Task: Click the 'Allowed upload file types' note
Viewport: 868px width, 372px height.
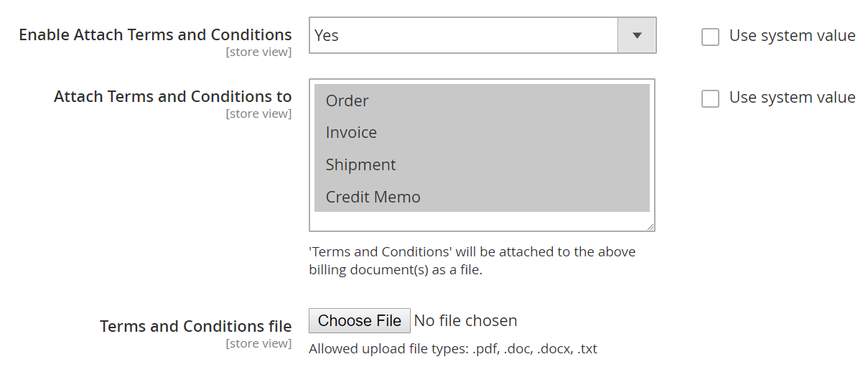Action: coord(452,349)
